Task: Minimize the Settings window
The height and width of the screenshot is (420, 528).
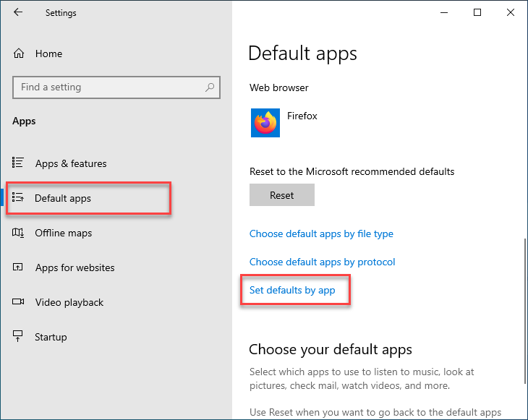Action: pos(444,13)
